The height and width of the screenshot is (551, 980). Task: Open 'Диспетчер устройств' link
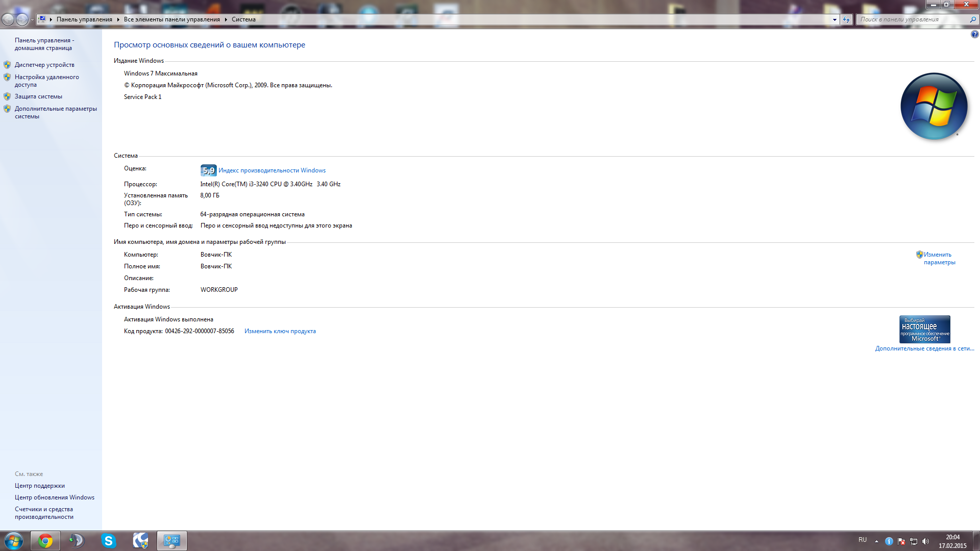(44, 65)
